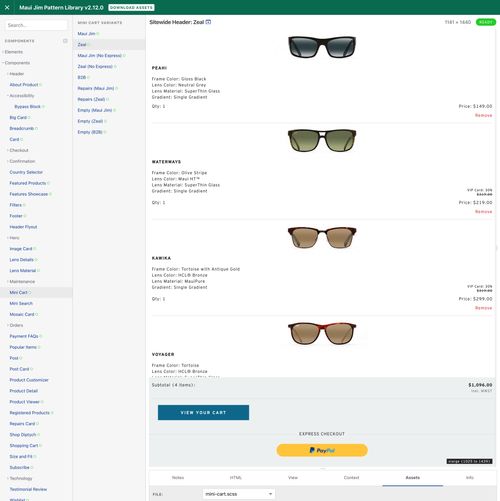
Task: Remove the Peahi item from cart
Action: (x=483, y=115)
